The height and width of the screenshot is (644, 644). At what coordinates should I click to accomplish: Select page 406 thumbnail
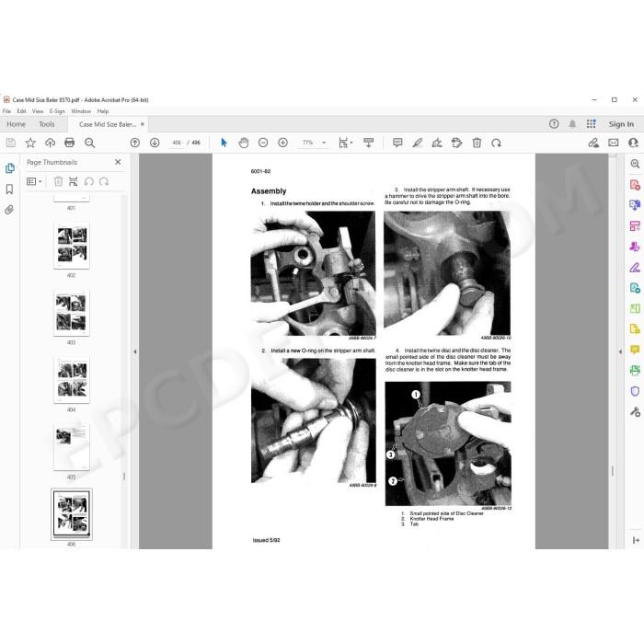[72, 514]
